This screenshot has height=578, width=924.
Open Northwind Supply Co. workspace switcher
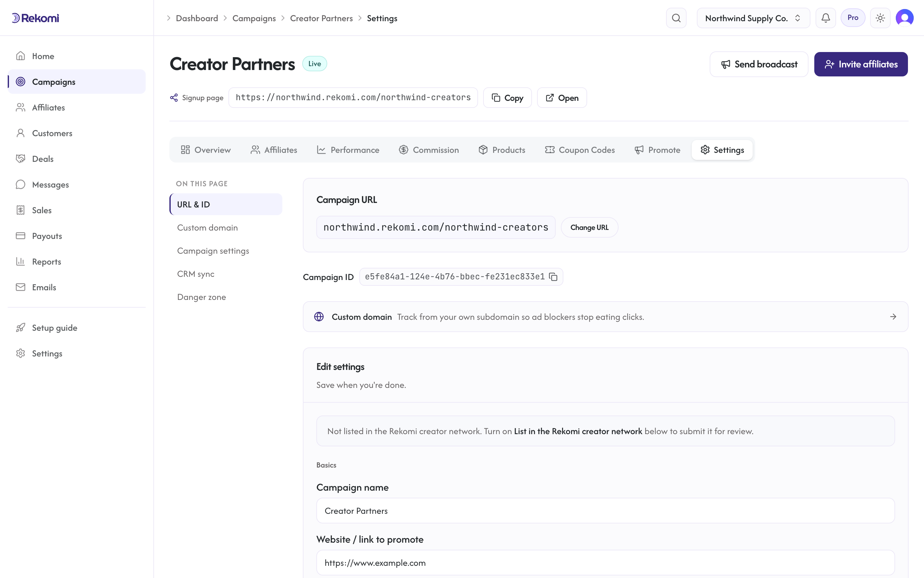753,18
